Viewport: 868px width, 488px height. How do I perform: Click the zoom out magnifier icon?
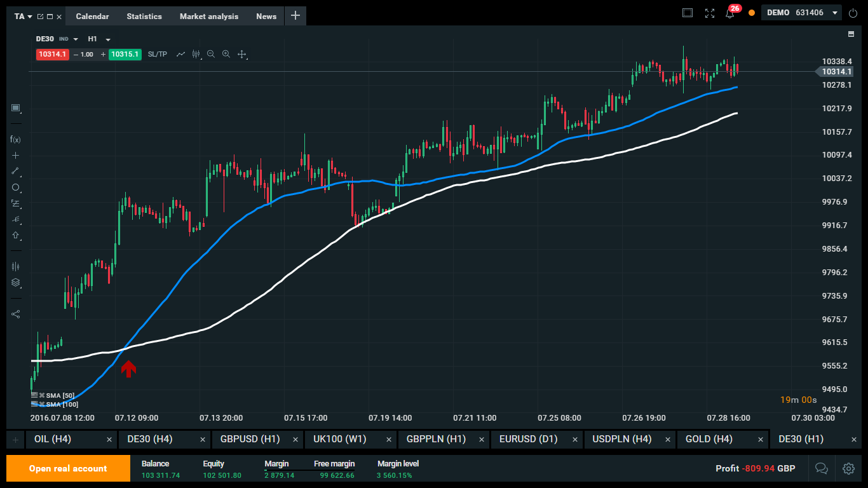(211, 55)
